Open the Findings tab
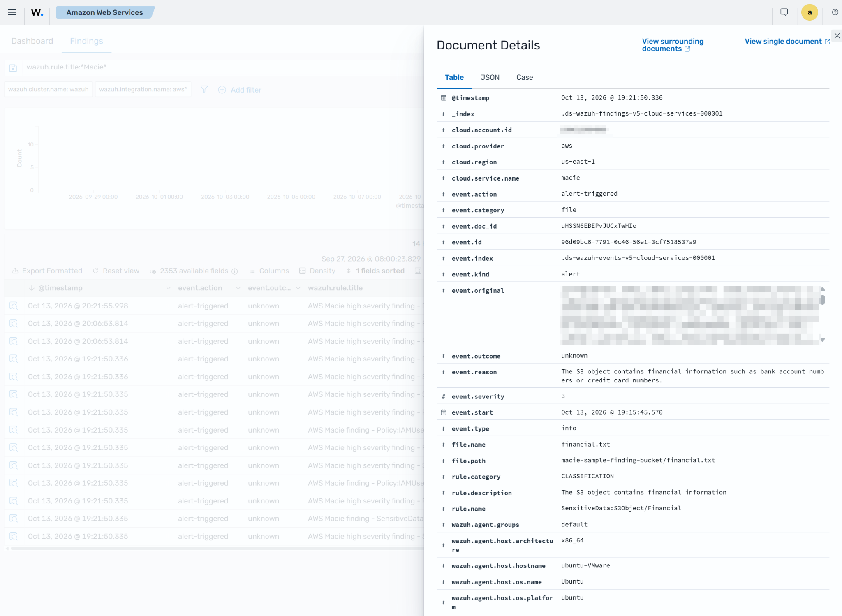 pos(86,41)
